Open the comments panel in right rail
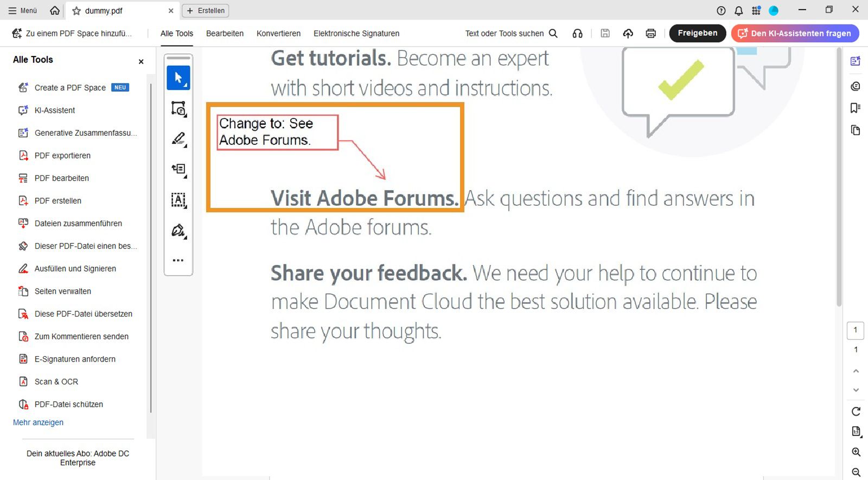 [x=856, y=86]
